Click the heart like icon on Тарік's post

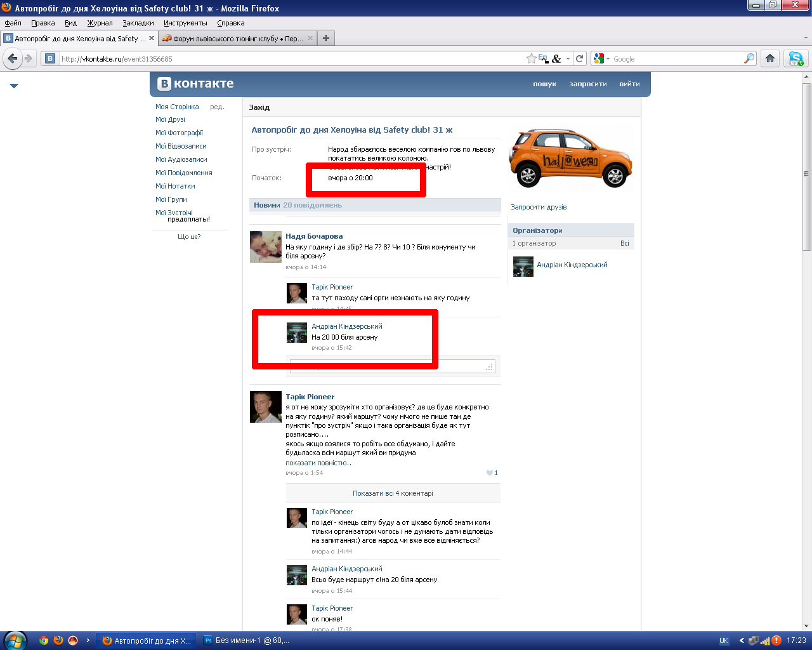point(489,473)
